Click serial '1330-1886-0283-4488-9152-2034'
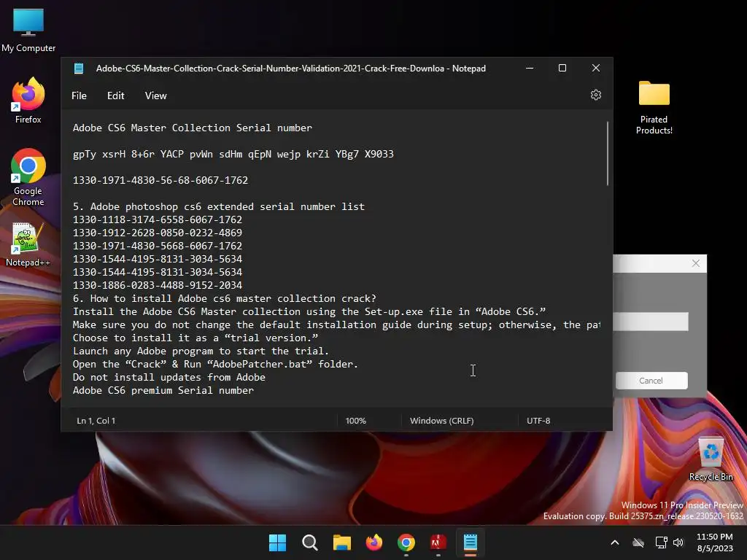The image size is (747, 560). [x=158, y=285]
